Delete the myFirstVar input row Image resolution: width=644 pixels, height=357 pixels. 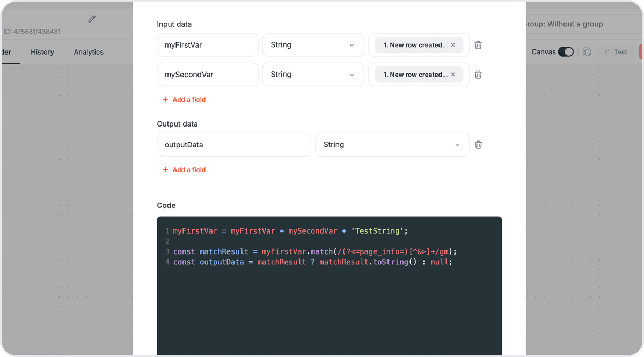click(478, 45)
